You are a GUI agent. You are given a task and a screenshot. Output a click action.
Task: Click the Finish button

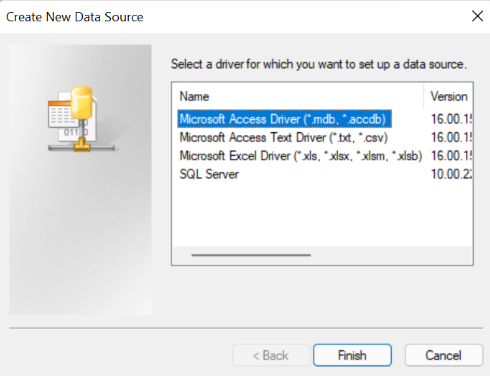coord(352,355)
